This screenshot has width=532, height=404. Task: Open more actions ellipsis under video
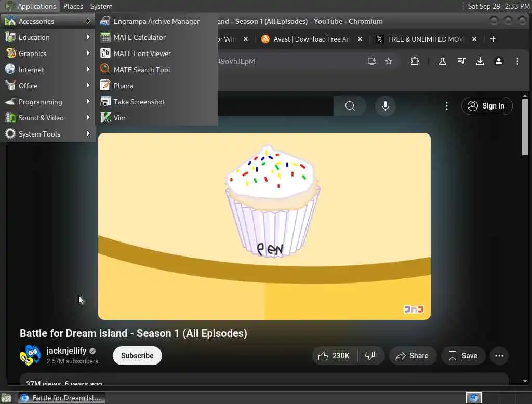point(499,356)
